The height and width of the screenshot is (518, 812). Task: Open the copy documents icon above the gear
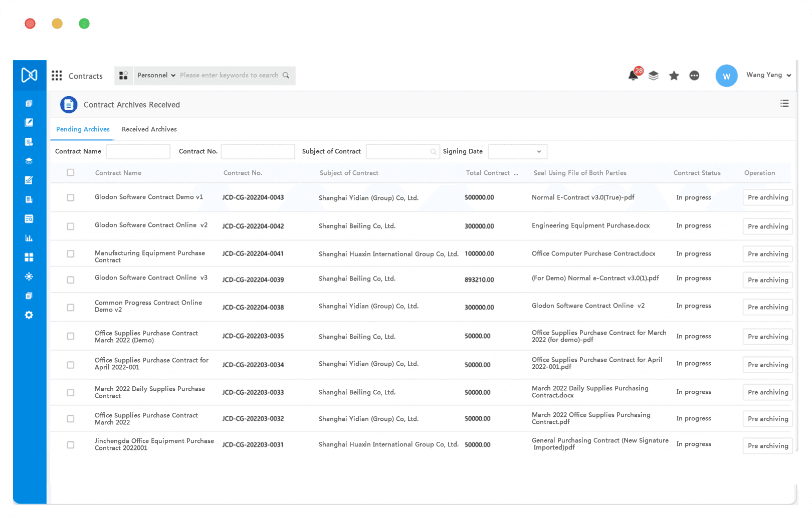(29, 296)
